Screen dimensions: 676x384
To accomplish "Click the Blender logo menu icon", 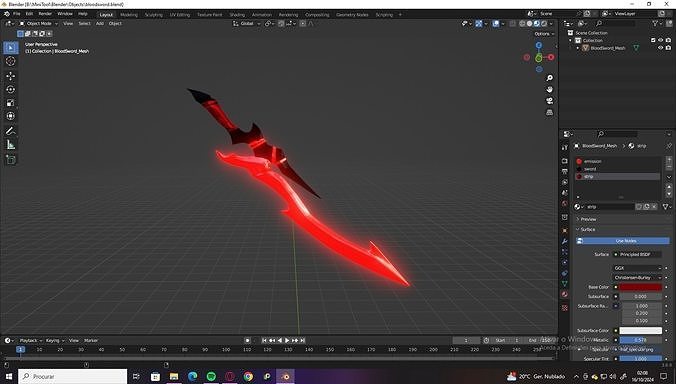I will [x=6, y=14].
